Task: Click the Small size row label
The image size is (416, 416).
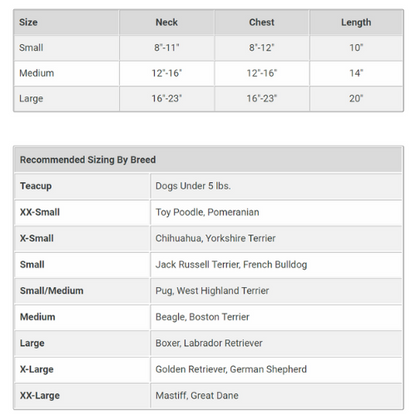Action: (x=31, y=48)
